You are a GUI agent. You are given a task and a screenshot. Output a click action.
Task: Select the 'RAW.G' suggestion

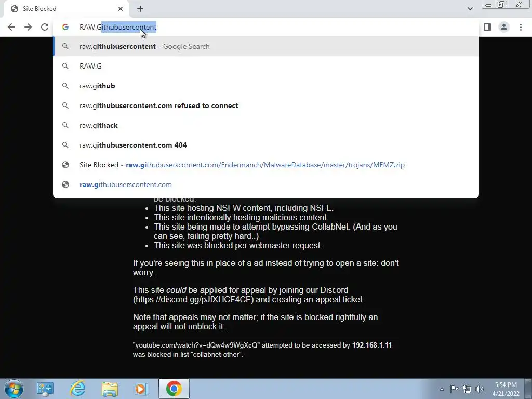[266, 66]
